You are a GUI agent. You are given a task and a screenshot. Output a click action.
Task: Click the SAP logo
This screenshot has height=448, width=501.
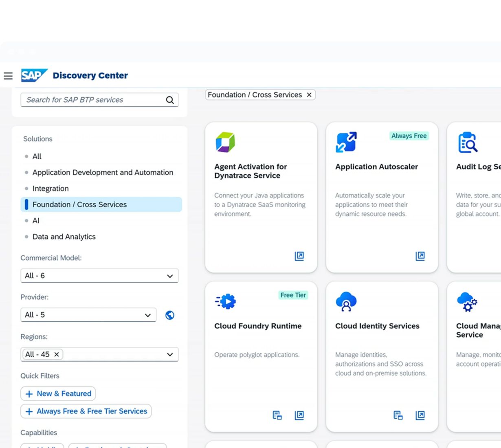34,75
